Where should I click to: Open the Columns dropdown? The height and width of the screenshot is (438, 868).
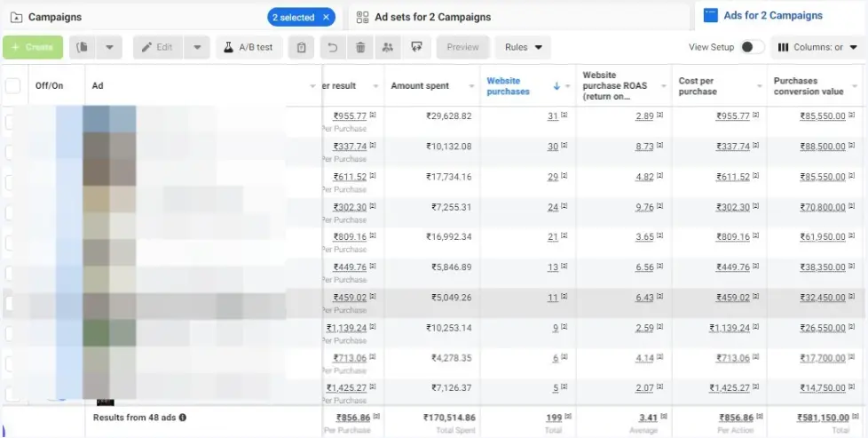click(817, 47)
